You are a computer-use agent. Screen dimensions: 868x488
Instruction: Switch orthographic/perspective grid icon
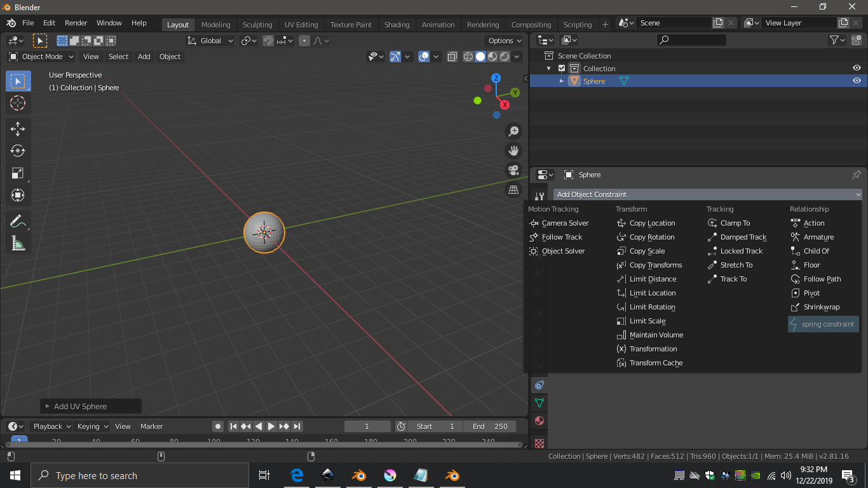point(513,189)
